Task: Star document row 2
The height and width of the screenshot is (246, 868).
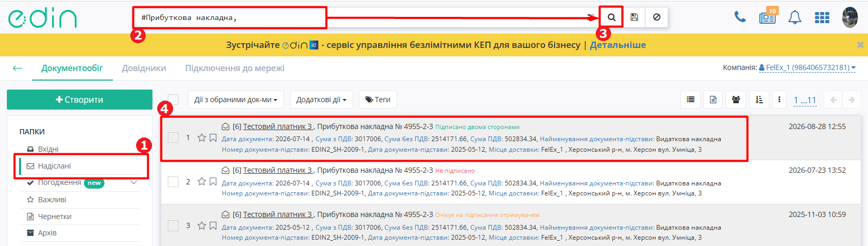Action: click(x=202, y=181)
